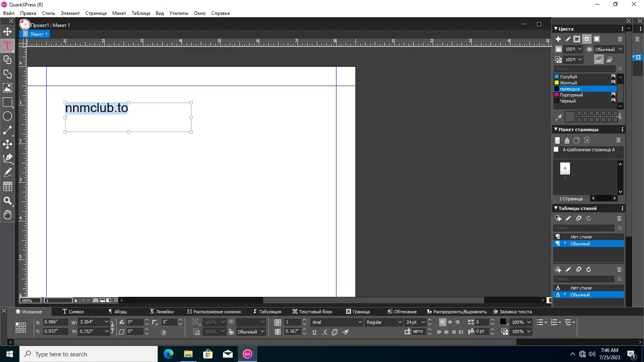Select the Table tool
644x362 pixels.
point(7,187)
